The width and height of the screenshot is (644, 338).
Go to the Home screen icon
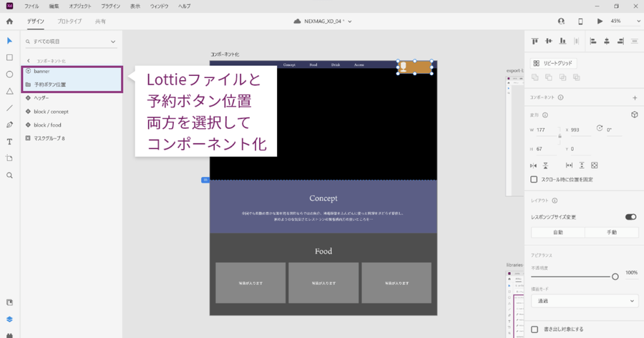9,21
